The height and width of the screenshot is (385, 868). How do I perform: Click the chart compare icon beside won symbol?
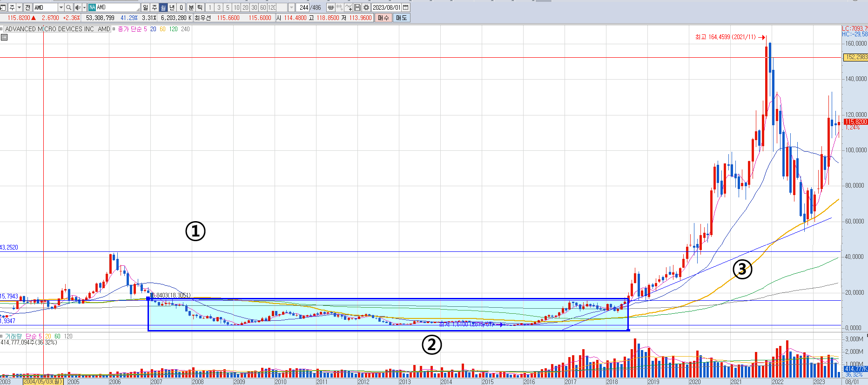(340, 7)
